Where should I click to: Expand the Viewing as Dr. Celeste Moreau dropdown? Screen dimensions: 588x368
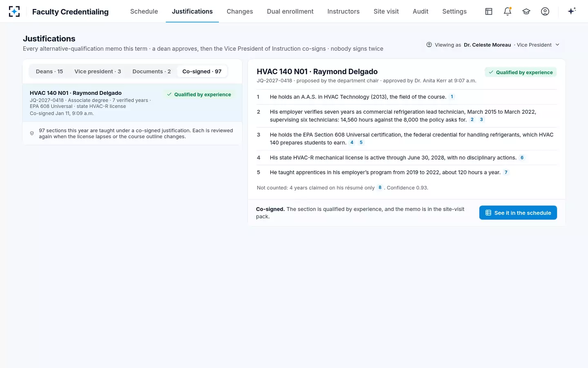[493, 45]
